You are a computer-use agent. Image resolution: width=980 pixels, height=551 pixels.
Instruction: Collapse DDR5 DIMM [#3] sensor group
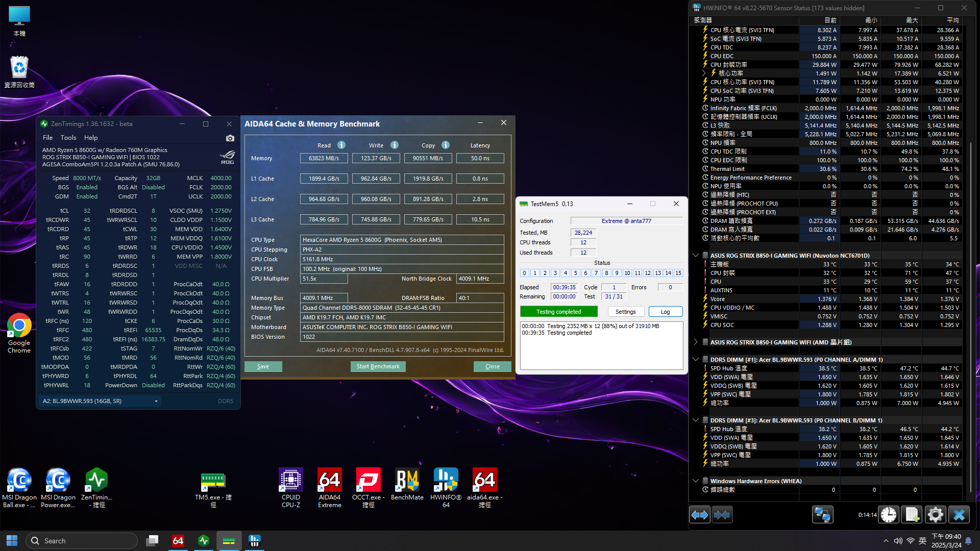(x=695, y=420)
